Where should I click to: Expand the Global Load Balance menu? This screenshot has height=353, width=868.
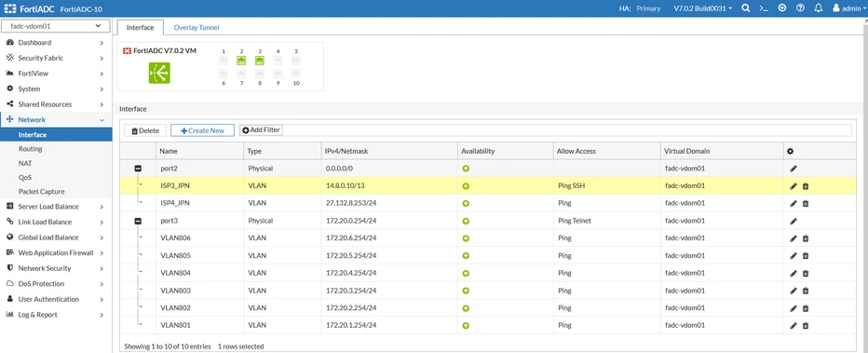click(x=55, y=238)
